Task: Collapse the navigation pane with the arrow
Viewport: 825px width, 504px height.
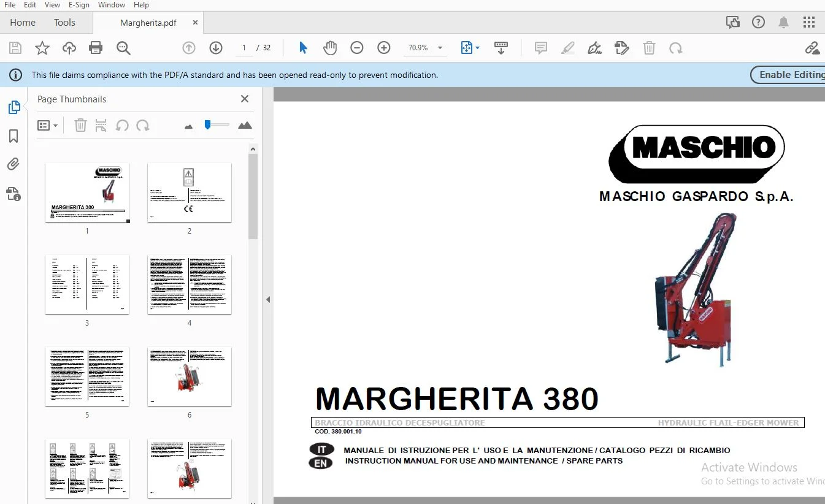Action: coord(268,299)
